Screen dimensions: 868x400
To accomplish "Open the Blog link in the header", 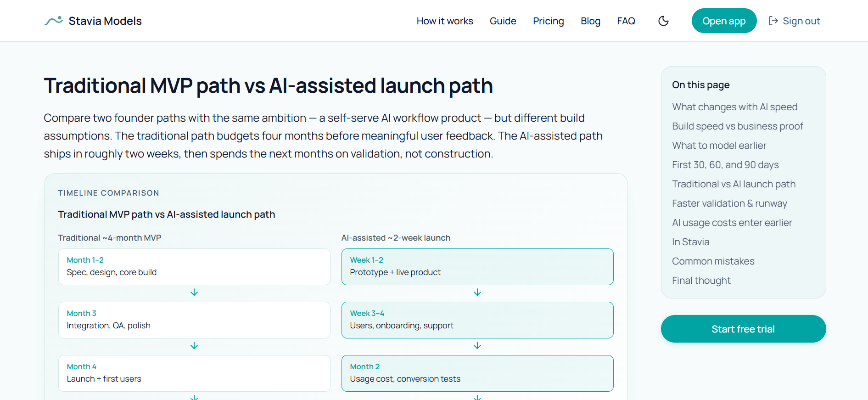I will coord(590,21).
